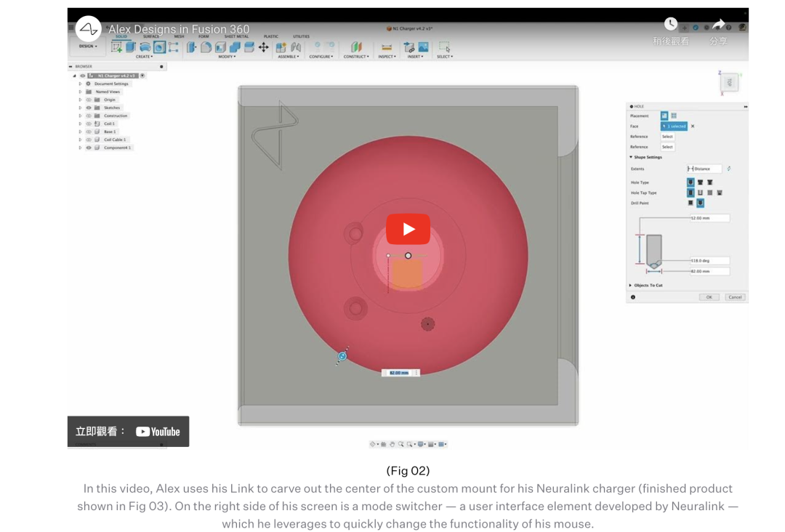The width and height of the screenshot is (785, 532).
Task: Switch to the Surface tab
Action: tap(150, 36)
